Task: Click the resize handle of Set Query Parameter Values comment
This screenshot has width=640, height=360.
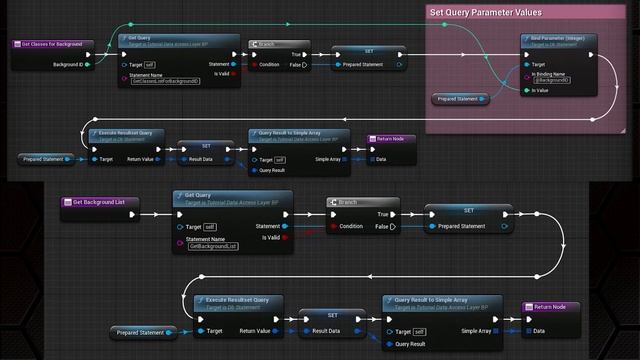Action: click(x=622, y=131)
